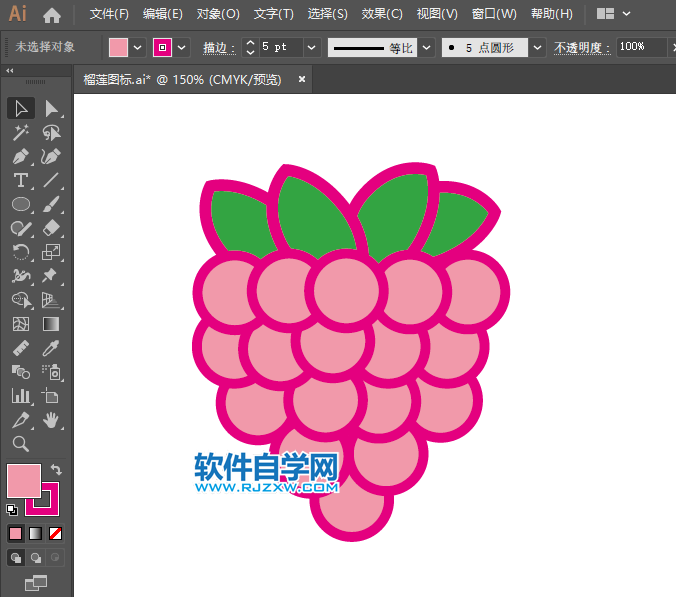676x597 pixels.
Task: Open the 选择(S) menu
Action: click(327, 14)
